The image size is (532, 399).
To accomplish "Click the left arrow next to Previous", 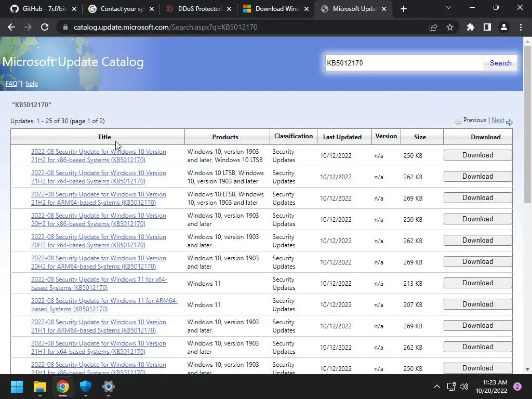I will pos(458,122).
